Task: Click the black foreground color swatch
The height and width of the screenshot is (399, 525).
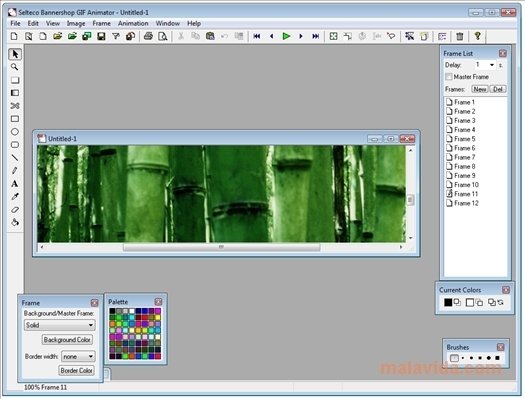Action: click(448, 302)
